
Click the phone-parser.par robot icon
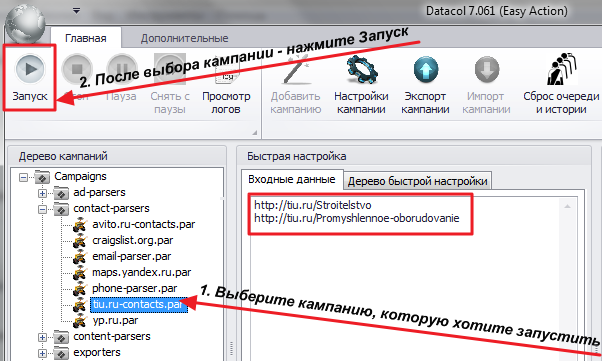point(80,289)
